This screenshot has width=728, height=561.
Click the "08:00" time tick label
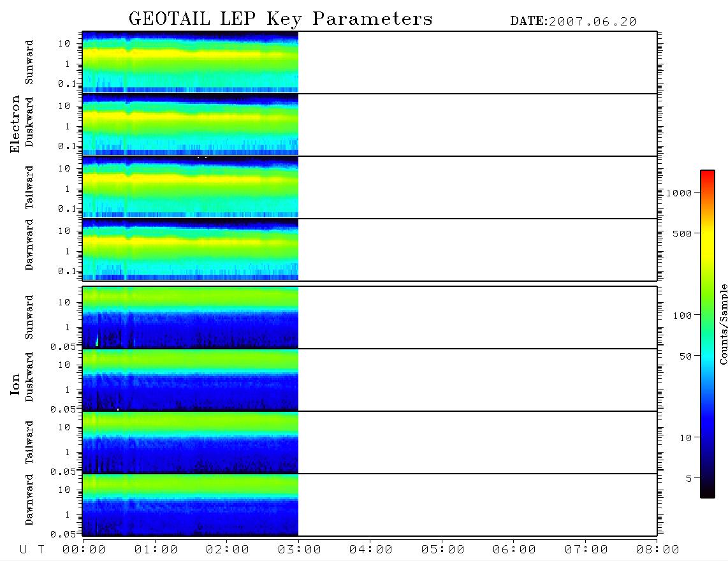[658, 550]
